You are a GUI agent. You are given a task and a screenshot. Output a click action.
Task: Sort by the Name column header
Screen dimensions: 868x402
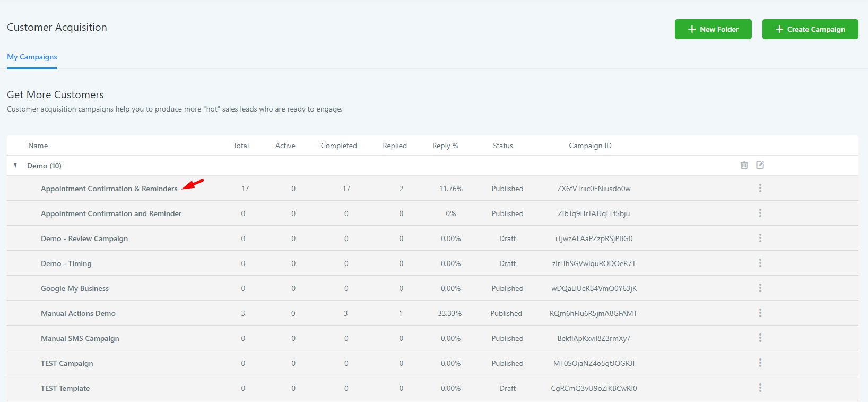[x=38, y=146]
